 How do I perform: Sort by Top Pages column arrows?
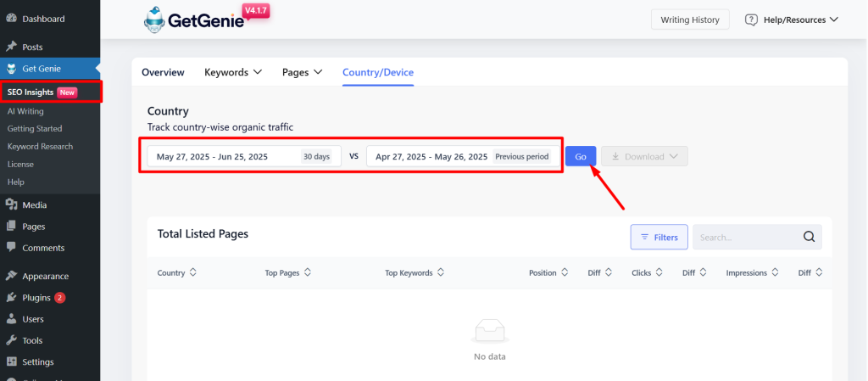307,272
